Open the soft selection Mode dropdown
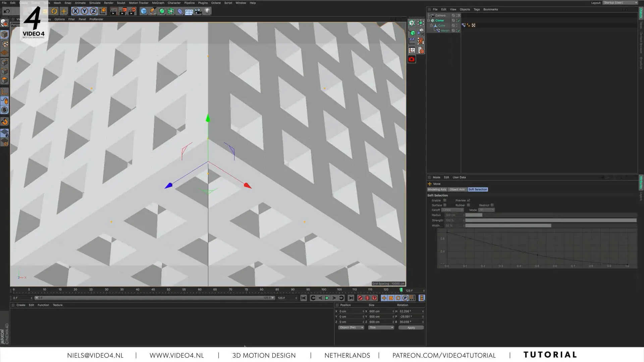 tap(486, 210)
